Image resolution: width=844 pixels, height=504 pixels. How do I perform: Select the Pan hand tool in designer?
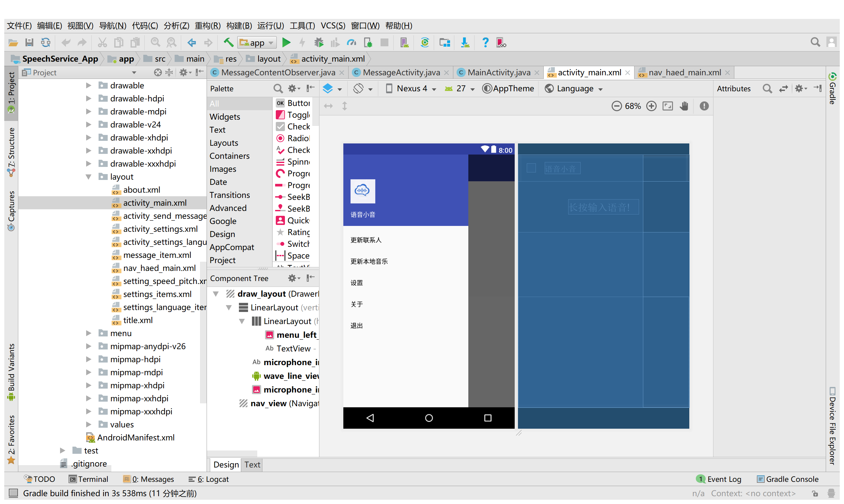pos(684,106)
